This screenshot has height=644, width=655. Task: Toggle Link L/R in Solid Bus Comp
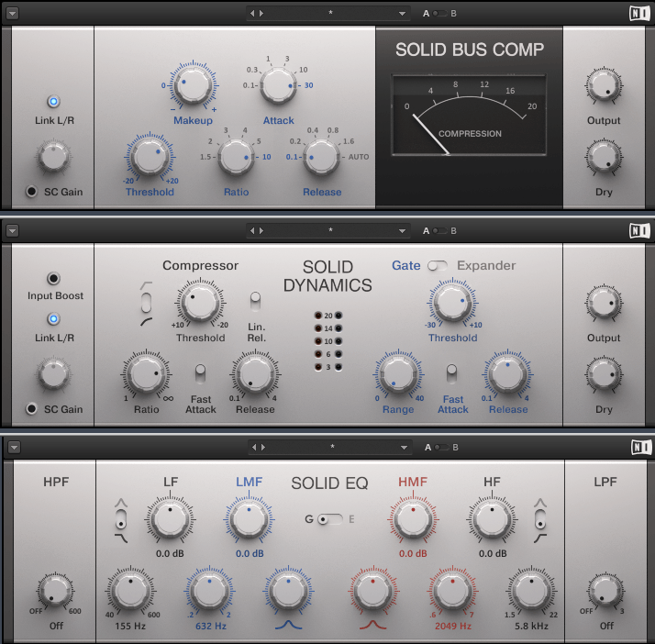[x=53, y=101]
